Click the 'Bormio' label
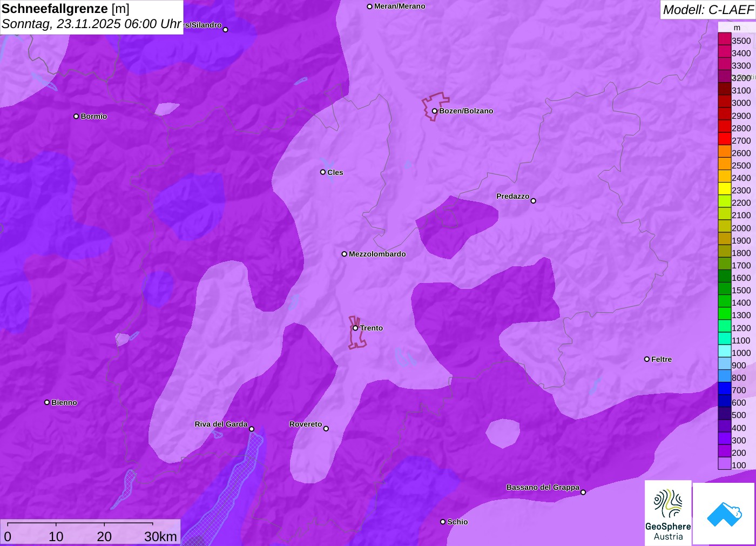 pos(94,116)
